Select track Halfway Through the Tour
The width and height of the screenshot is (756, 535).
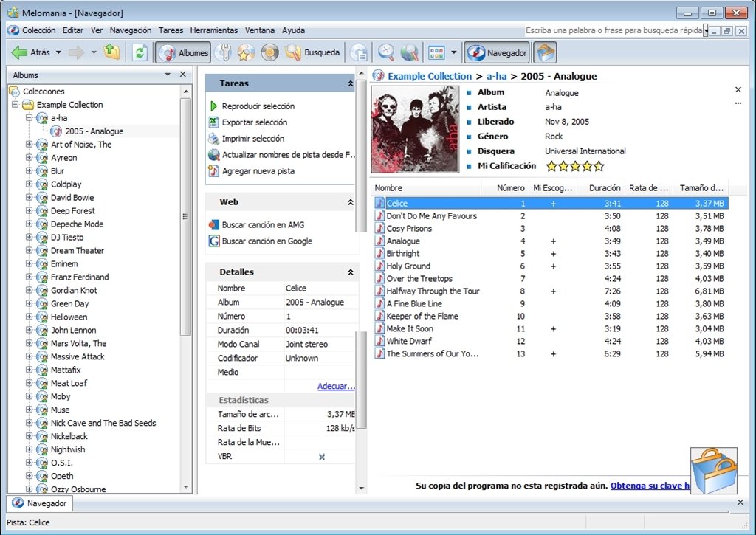pos(433,291)
